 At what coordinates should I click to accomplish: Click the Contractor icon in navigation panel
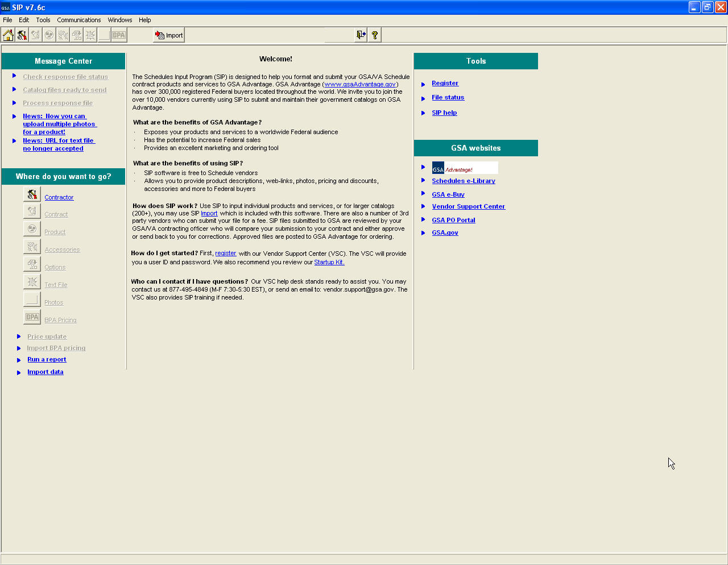pos(32,194)
